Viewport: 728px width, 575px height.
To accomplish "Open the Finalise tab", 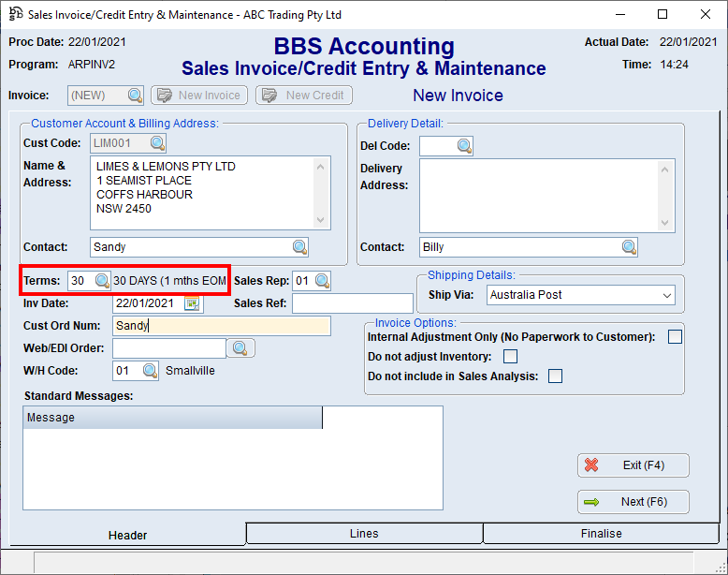I will pyautogui.click(x=601, y=534).
